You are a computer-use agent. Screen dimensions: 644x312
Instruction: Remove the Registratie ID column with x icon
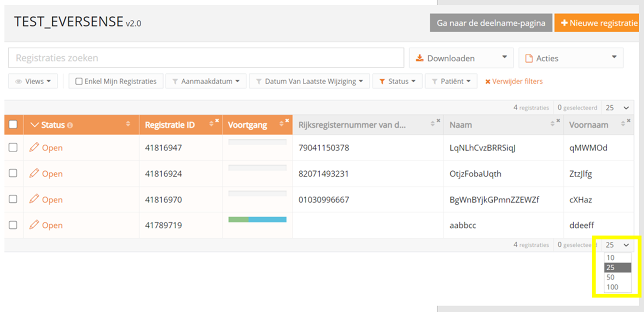coord(217,121)
